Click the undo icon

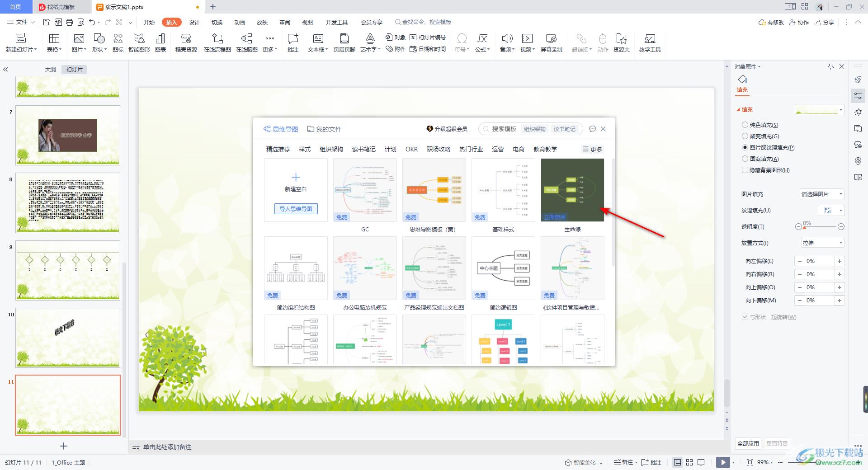click(92, 22)
